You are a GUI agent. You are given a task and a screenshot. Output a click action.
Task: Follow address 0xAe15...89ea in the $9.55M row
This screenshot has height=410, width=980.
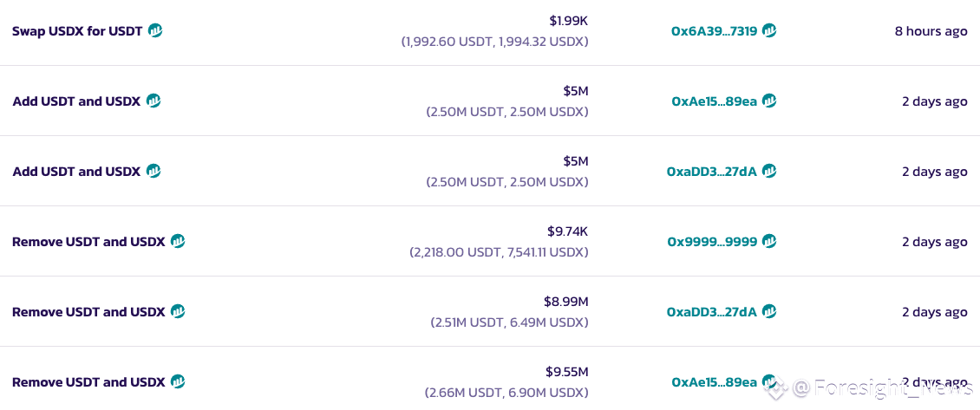click(x=714, y=382)
